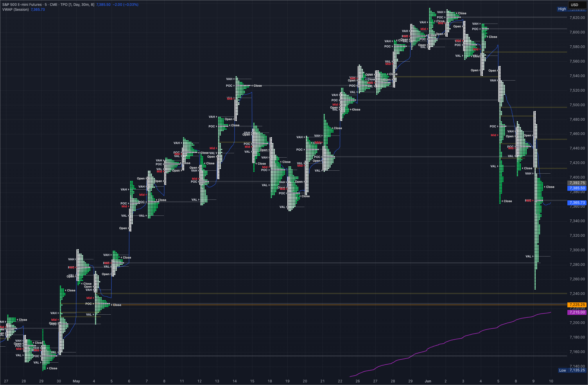Image resolution: width=588 pixels, height=385 pixels.
Task: Click the 18 date on the time axis
Action: [270, 381]
